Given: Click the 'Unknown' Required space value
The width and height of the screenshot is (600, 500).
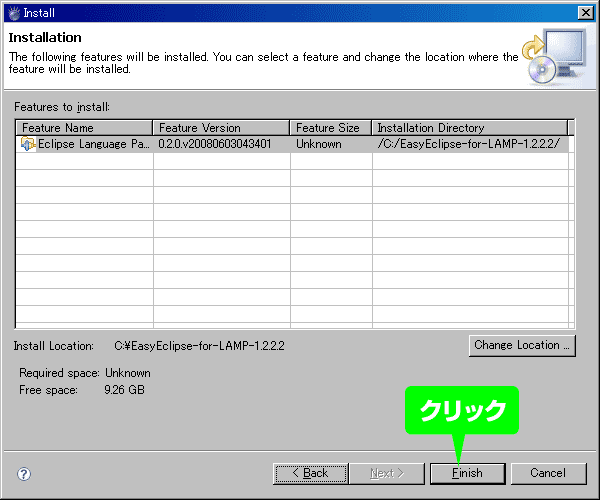Looking at the screenshot, I should 128,373.
